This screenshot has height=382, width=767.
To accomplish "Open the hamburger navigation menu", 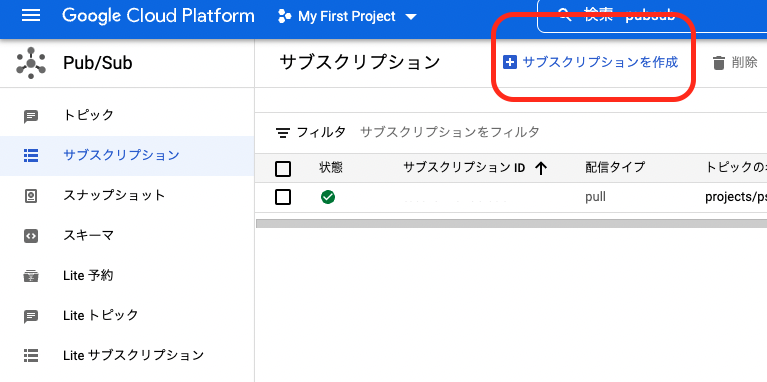I will (x=31, y=16).
